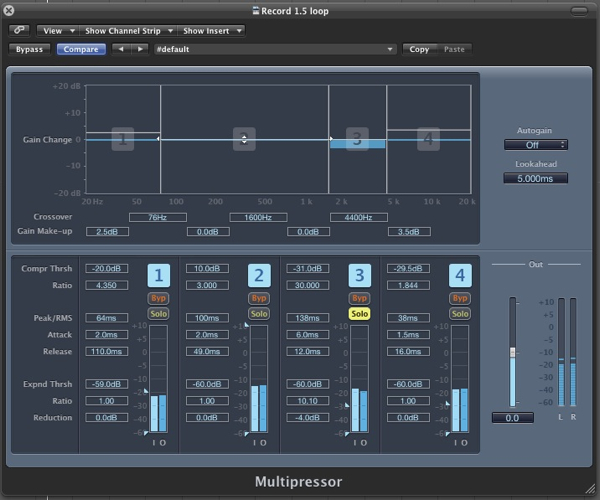
Task: Click band 2 handle in graph
Action: (x=244, y=139)
